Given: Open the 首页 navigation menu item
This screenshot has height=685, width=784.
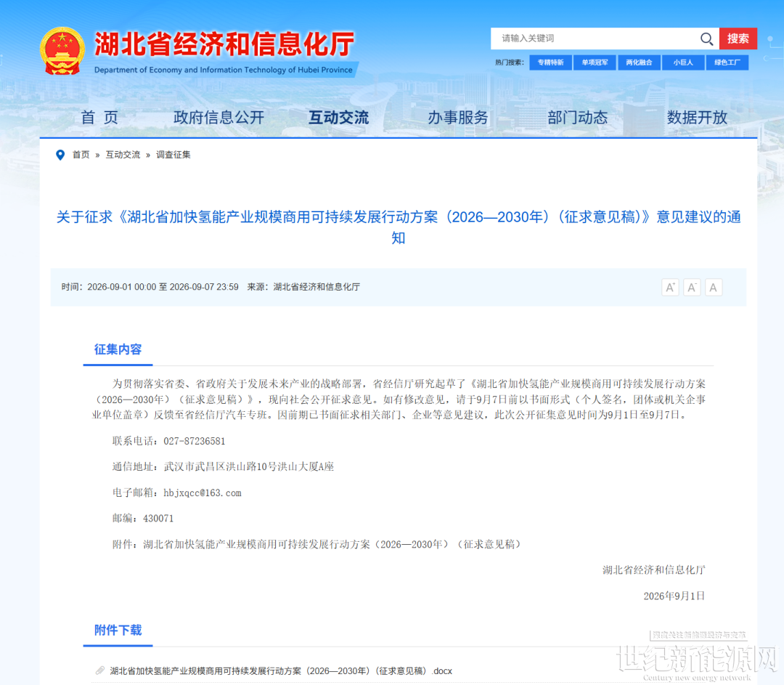Looking at the screenshot, I should [x=99, y=118].
